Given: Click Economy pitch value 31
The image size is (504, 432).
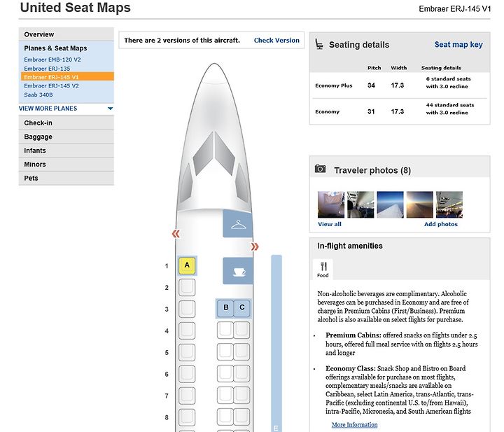Looking at the screenshot, I should [x=371, y=111].
